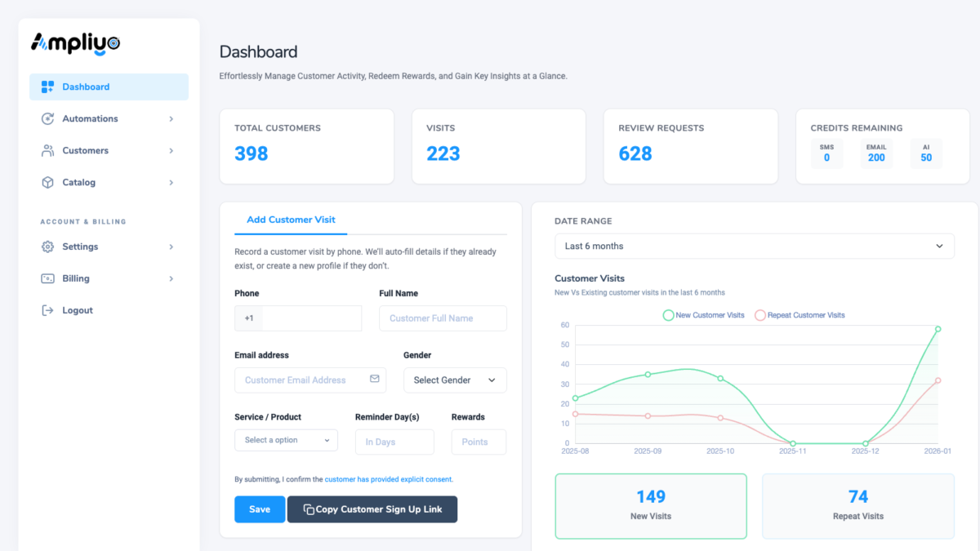Open Customers in the sidebar menu
The height and width of the screenshot is (551, 980).
86,150
